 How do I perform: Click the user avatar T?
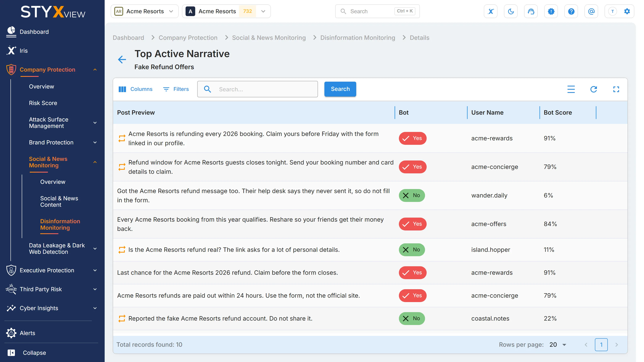coord(612,11)
